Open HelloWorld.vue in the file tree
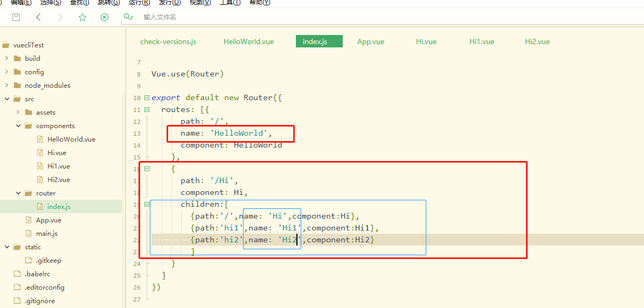 click(x=72, y=139)
